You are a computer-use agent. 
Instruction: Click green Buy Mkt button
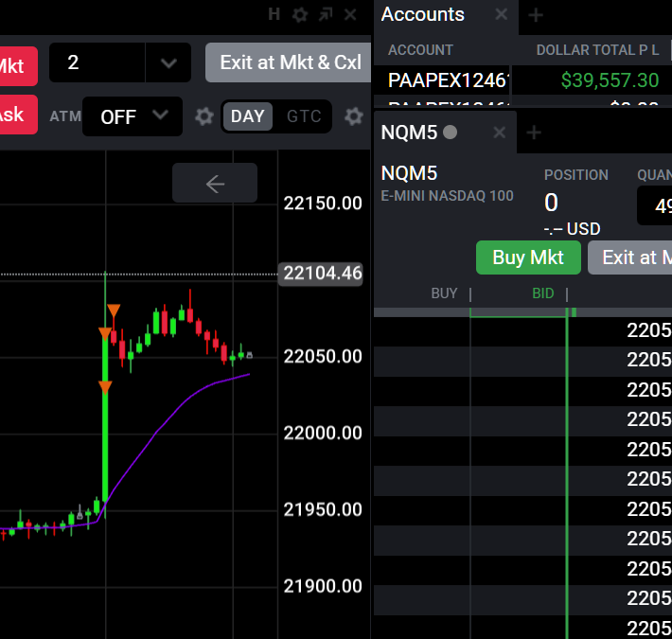coord(528,257)
